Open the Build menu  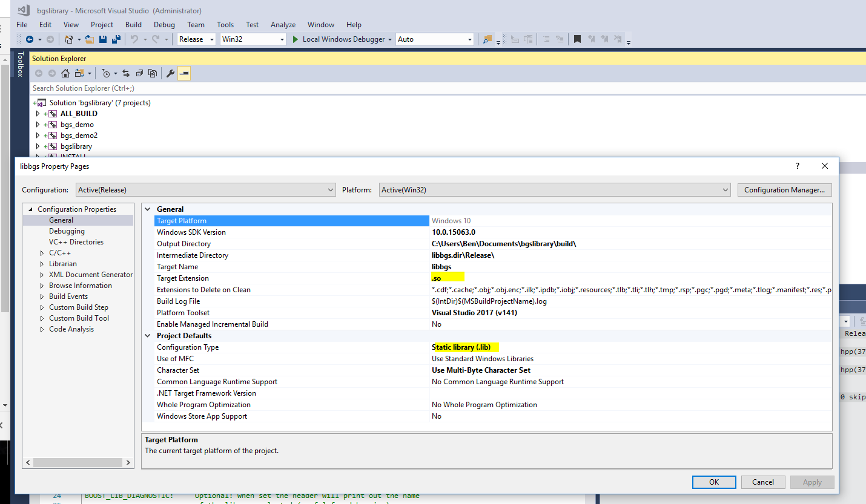(133, 25)
